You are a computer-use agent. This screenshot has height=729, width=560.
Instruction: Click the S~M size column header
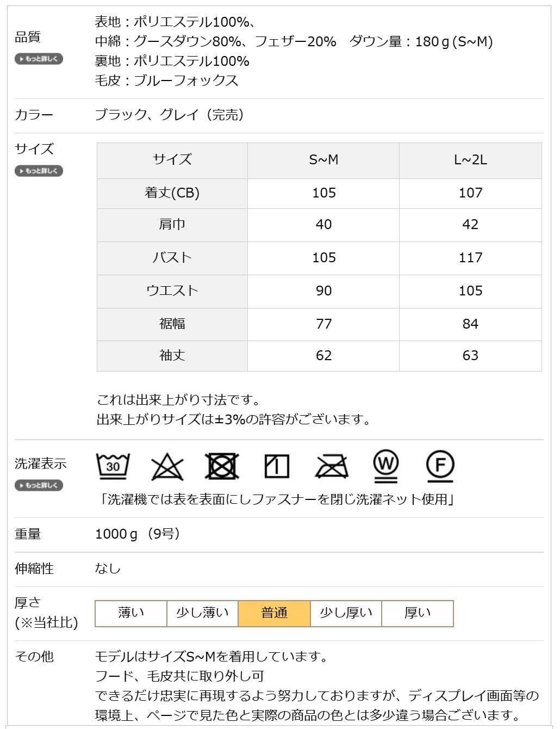tap(323, 160)
